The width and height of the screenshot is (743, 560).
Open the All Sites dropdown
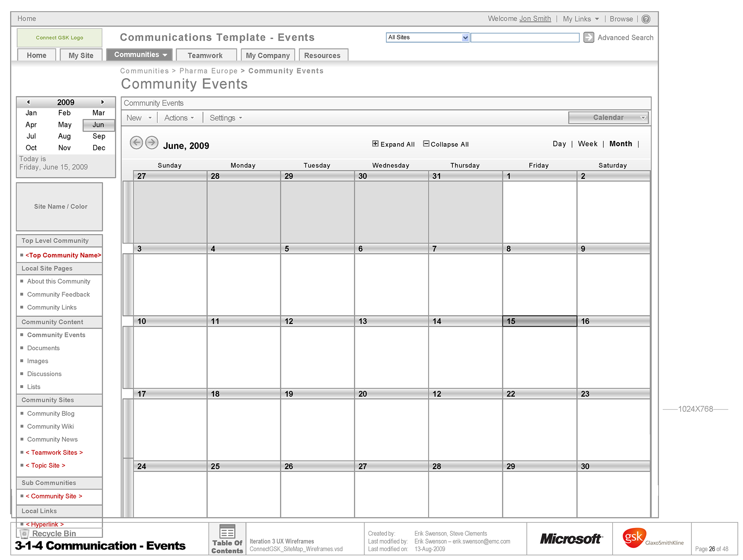pyautogui.click(x=465, y=38)
